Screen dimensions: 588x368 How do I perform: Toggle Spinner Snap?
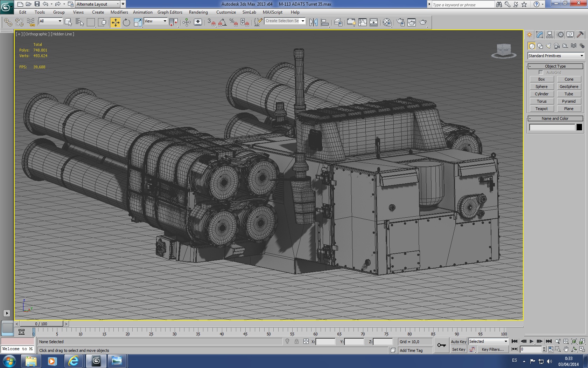pyautogui.click(x=245, y=22)
